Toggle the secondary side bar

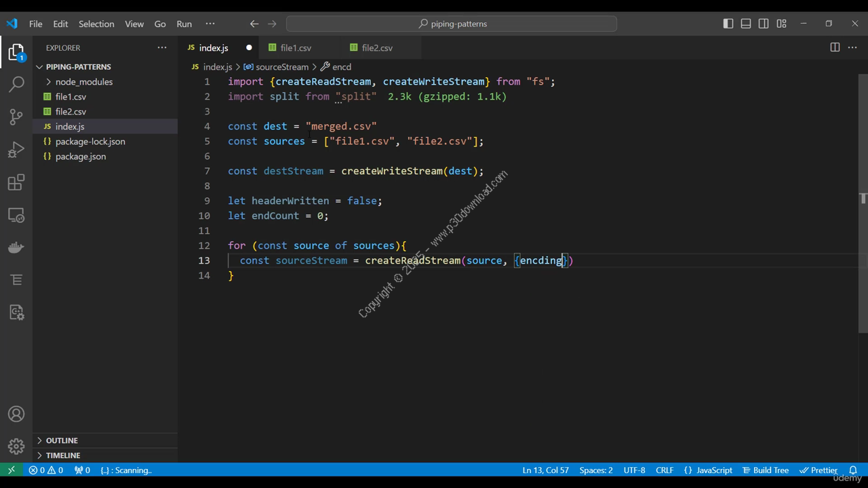click(x=764, y=24)
